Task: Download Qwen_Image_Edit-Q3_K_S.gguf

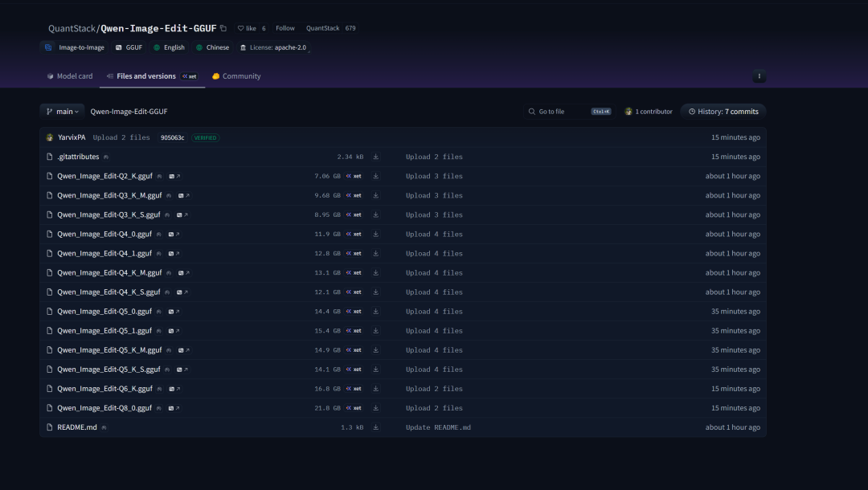Action: click(376, 215)
